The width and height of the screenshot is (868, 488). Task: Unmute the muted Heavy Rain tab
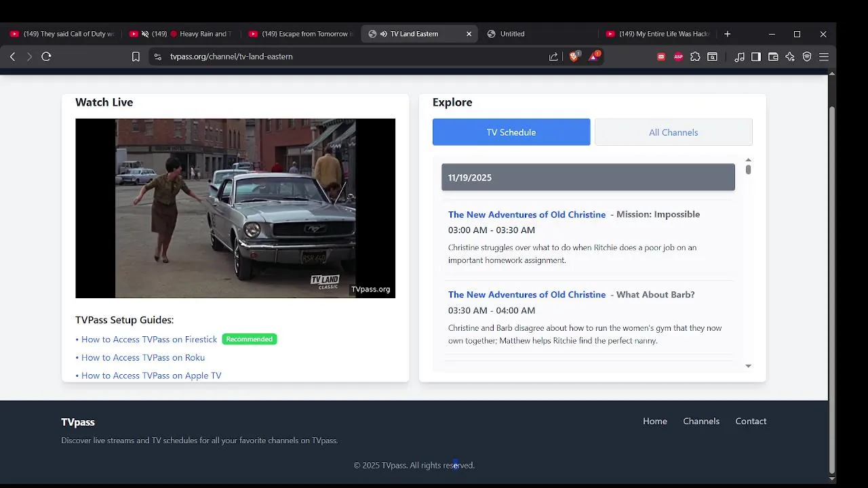pos(145,34)
